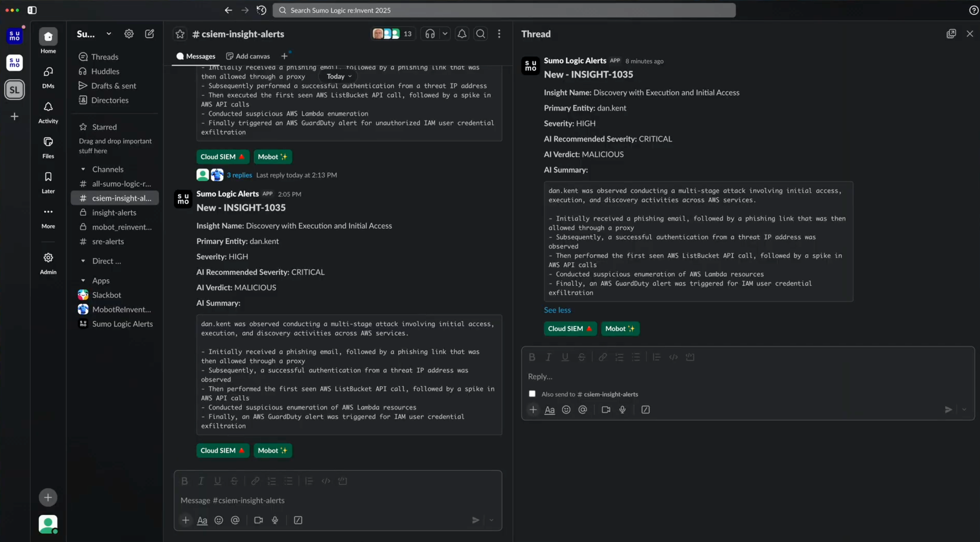Click the search-in-channel magnifier icon

tap(480, 34)
